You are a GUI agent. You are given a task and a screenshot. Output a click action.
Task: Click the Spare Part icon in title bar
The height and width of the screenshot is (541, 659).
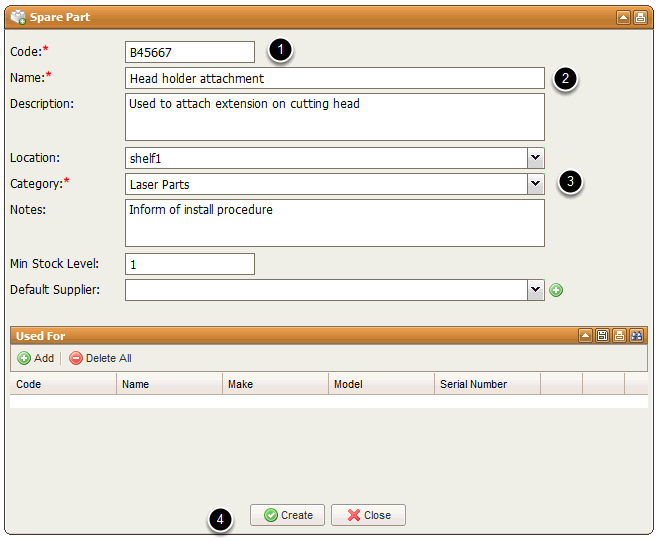(x=17, y=17)
